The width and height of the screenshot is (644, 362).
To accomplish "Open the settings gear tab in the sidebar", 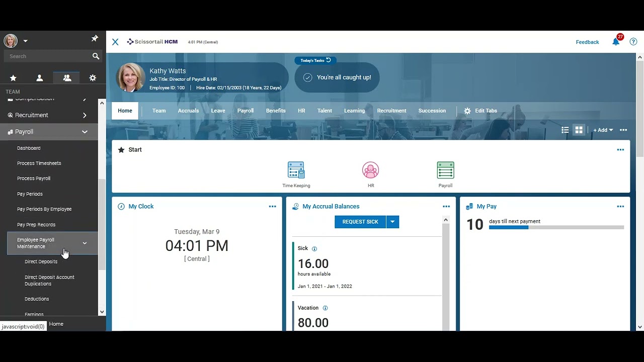I will (93, 78).
